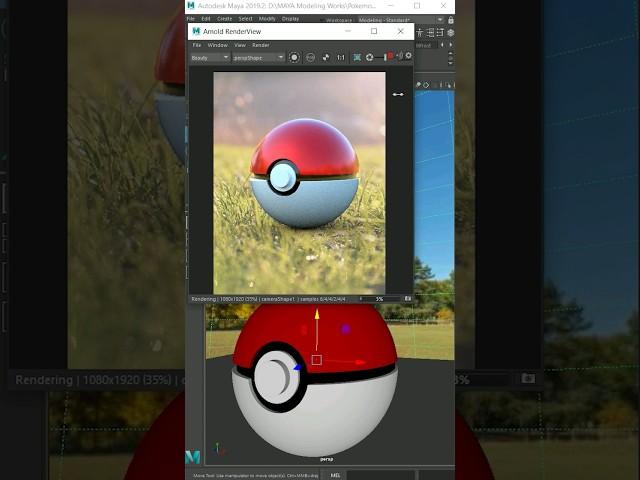Screen dimensions: 640x480
Task: Click the 'persp' camera label in viewport
Action: (x=327, y=459)
